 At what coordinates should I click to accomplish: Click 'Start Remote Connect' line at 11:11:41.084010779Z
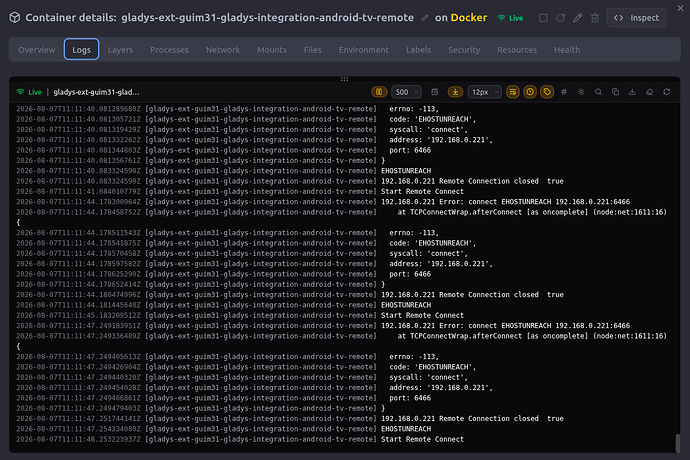[240, 191]
